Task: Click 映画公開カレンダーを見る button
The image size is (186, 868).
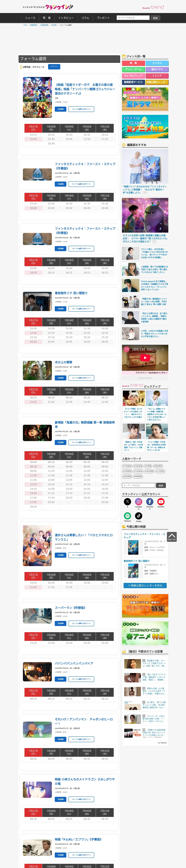Action: coord(145,586)
